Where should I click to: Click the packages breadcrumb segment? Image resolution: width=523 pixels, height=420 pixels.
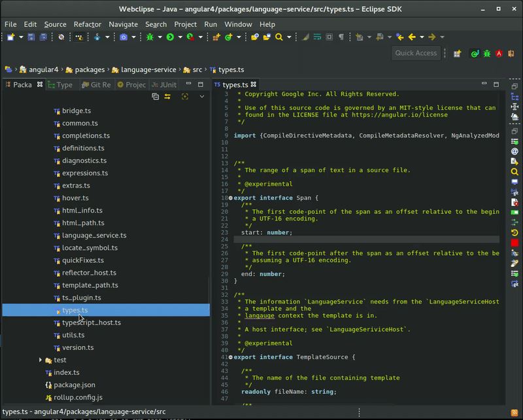click(86, 70)
